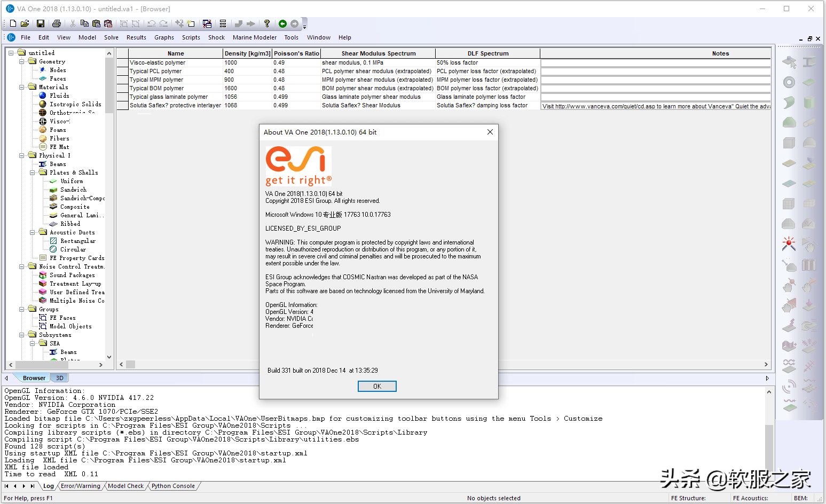
Task: Switch to the Error/Warning log tab
Action: pos(81,486)
